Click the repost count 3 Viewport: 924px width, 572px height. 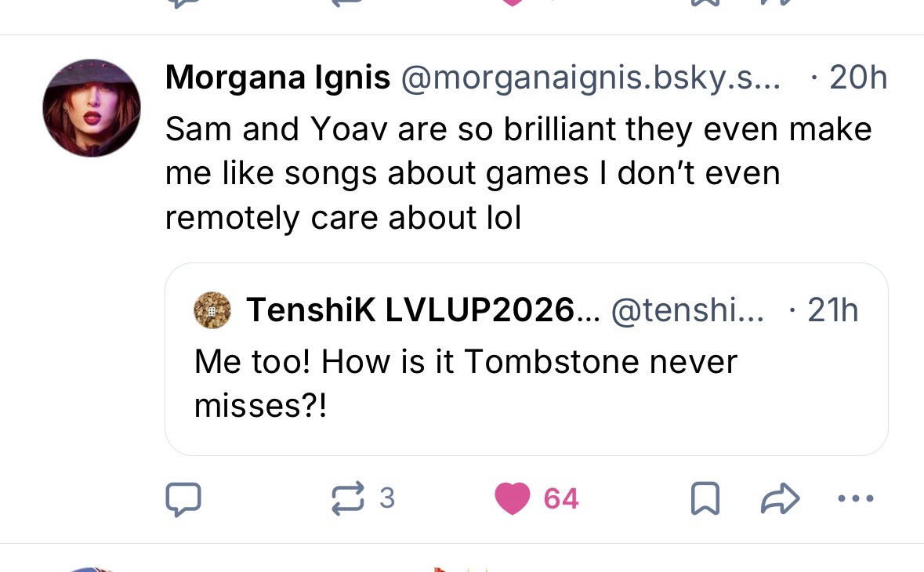pos(386,498)
